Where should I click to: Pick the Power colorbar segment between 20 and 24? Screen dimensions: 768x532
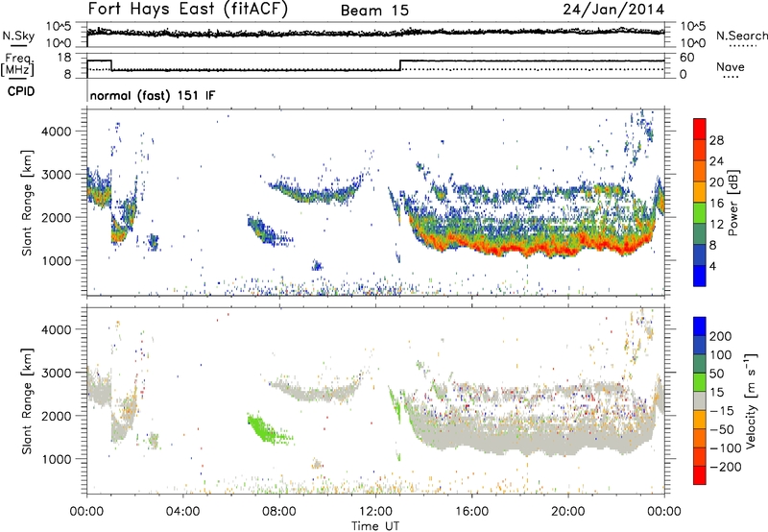coord(700,171)
